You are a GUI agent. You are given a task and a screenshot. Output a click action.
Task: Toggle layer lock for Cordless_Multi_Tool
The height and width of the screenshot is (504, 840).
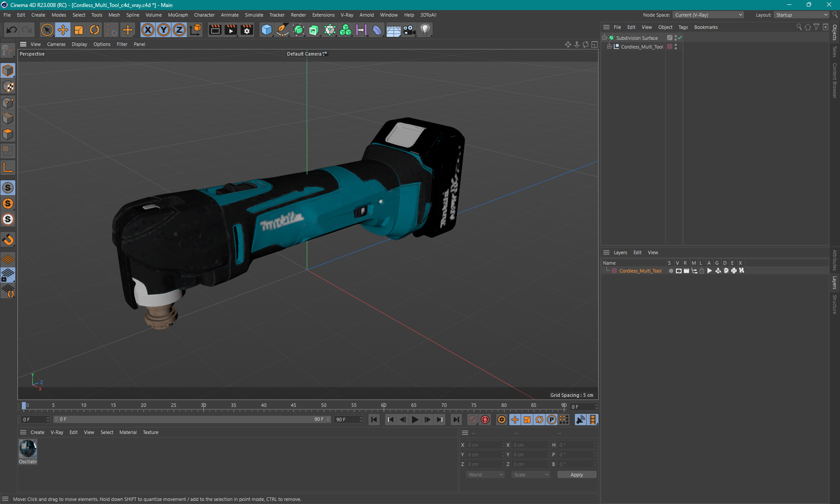(702, 271)
